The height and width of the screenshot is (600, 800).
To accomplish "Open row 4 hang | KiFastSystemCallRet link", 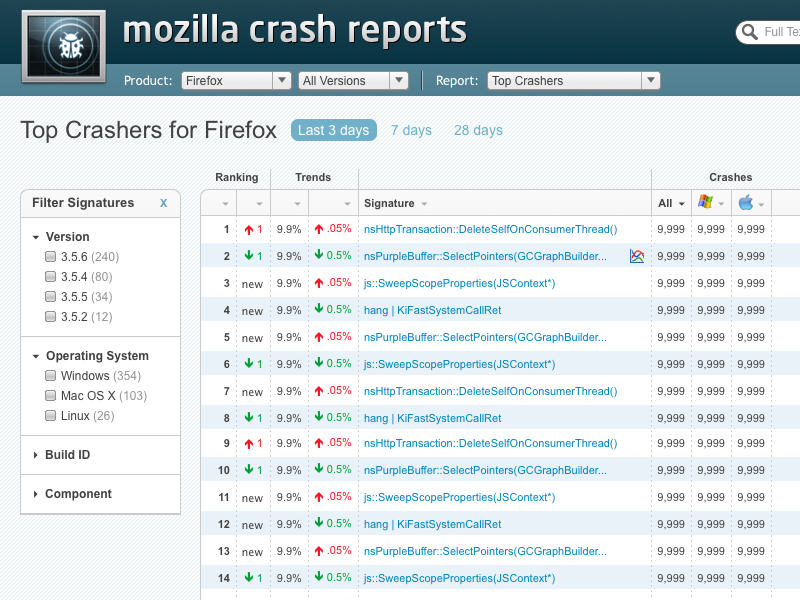I will [x=432, y=310].
